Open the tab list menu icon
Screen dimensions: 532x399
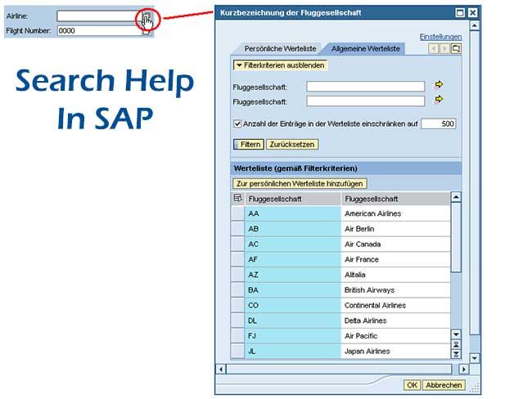[456, 49]
